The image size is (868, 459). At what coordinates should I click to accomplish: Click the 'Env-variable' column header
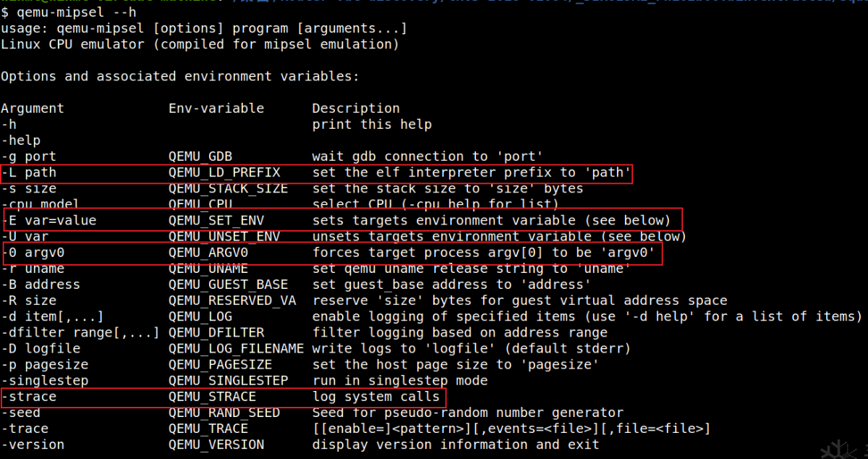216,109
